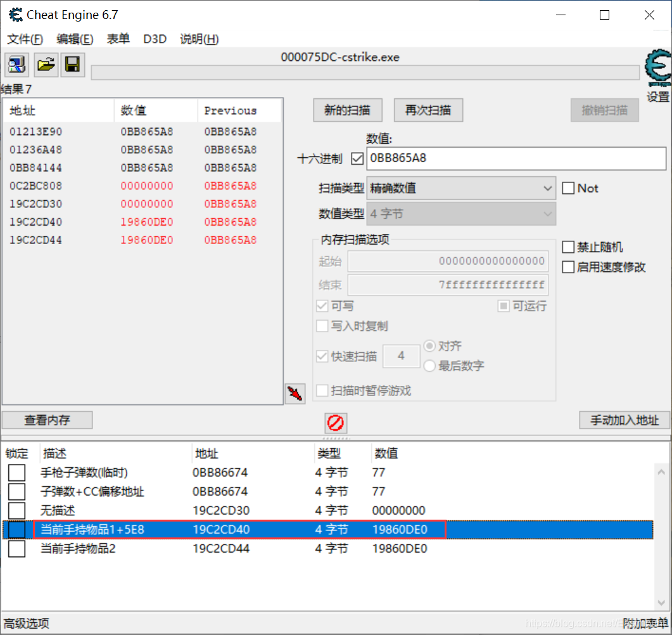Click the 撤销扫描 undo scan button
The image size is (672, 635).
click(x=605, y=110)
